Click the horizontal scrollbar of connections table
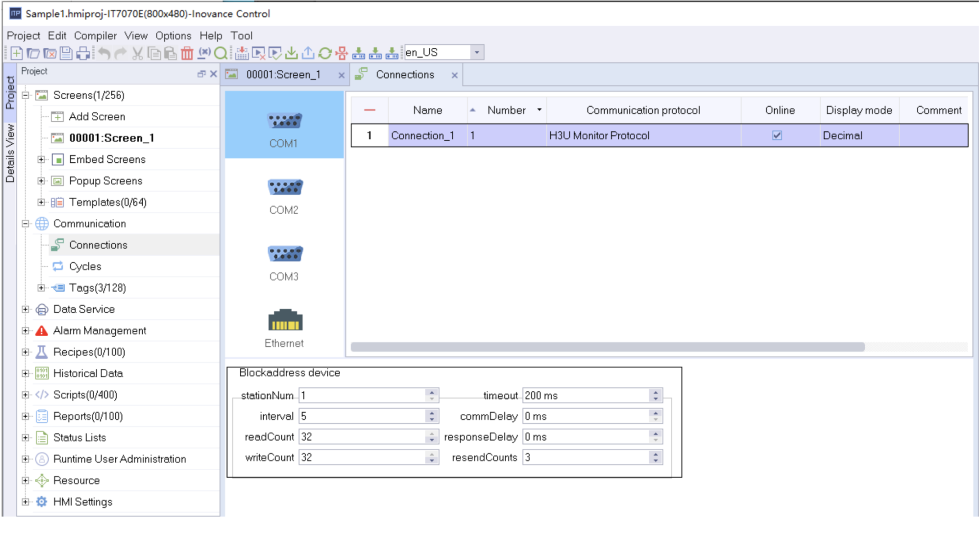Viewport: 980px width, 534px height. click(x=608, y=347)
